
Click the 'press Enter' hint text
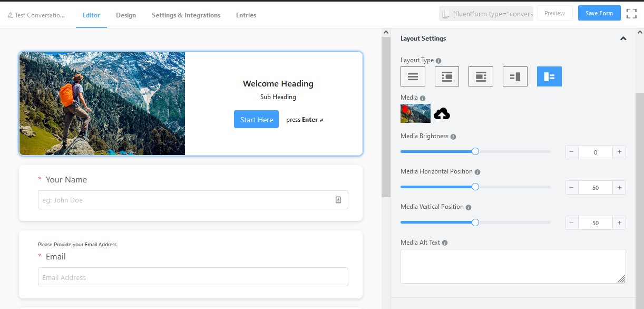tap(305, 120)
